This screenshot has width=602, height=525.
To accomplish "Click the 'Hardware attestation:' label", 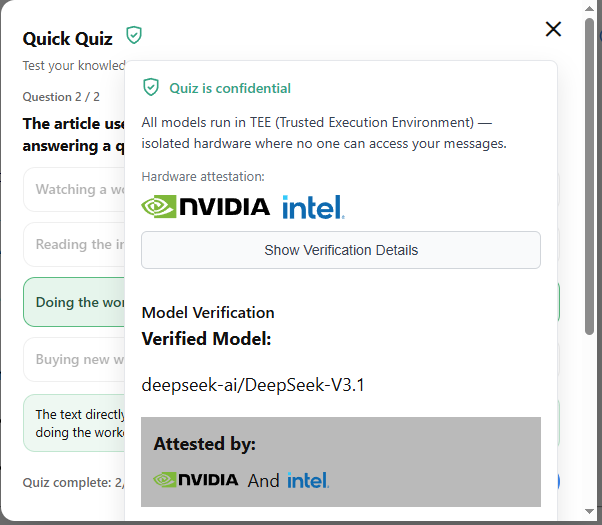I will [203, 177].
